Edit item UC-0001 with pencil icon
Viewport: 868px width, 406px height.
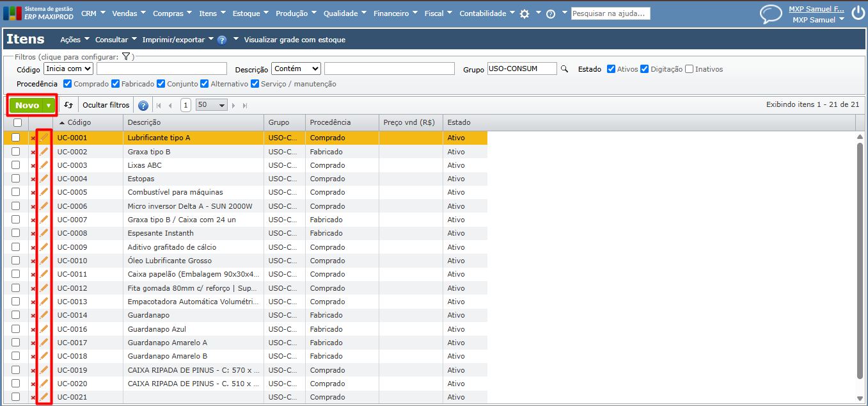(x=44, y=138)
